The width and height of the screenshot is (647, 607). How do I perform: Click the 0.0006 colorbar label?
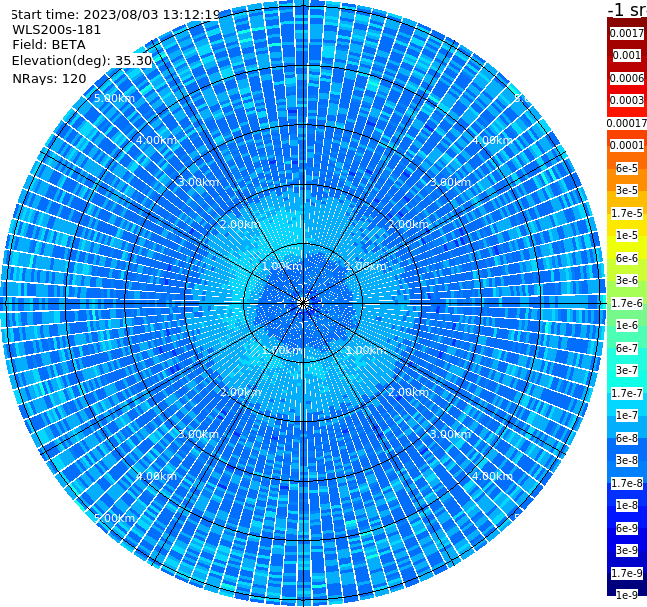(627, 78)
